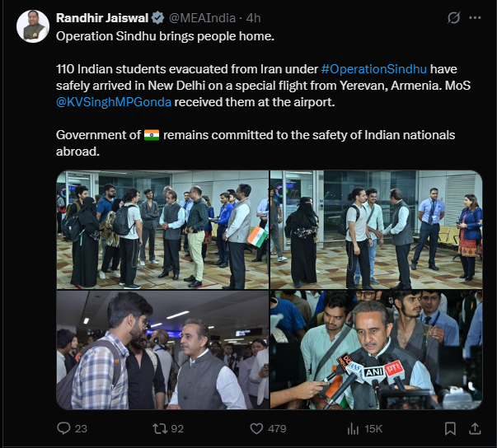Like the post with the heart icon
Screen dimensions: 497x448
tap(256, 428)
